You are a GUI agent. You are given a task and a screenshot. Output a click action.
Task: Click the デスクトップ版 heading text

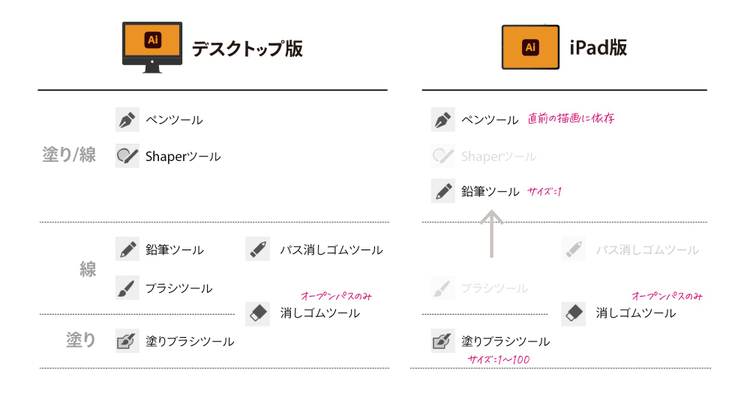246,48
